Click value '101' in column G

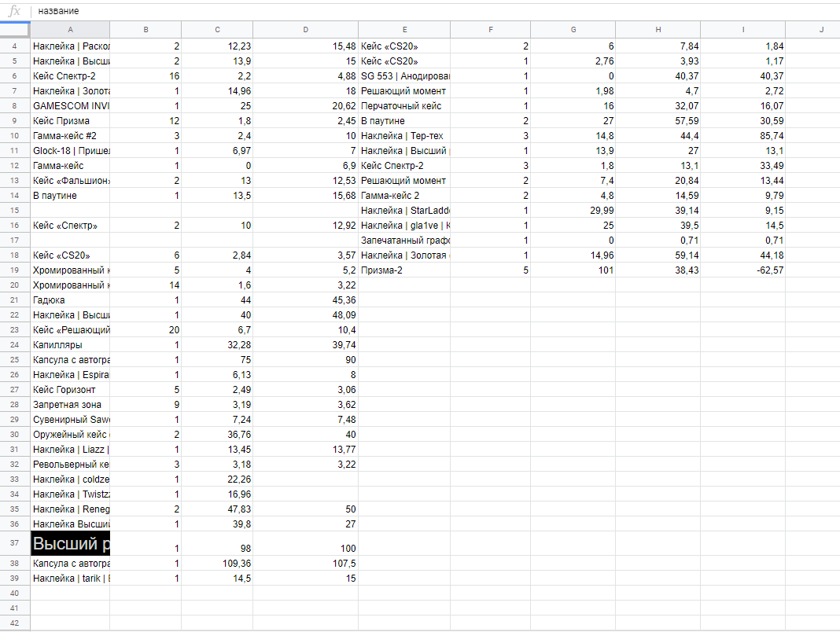pyautogui.click(x=606, y=270)
